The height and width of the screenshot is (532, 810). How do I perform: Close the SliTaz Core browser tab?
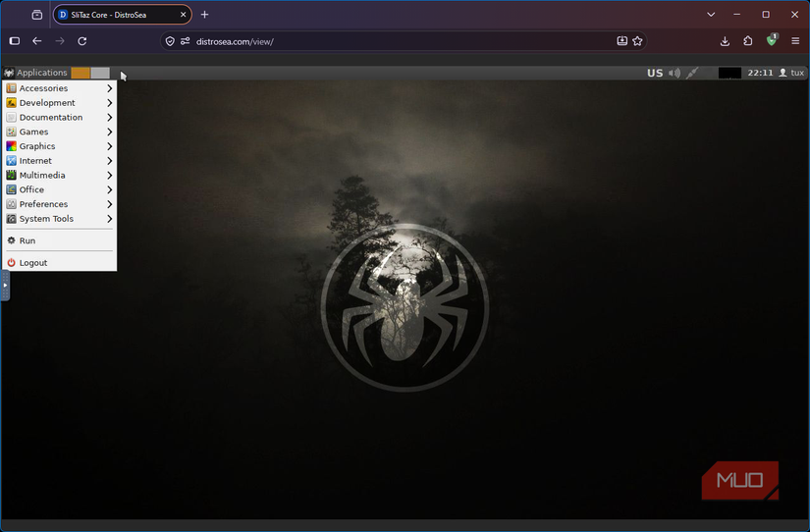click(x=183, y=15)
